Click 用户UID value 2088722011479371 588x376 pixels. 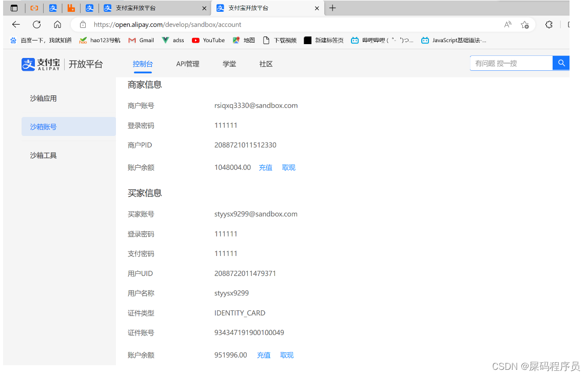245,273
